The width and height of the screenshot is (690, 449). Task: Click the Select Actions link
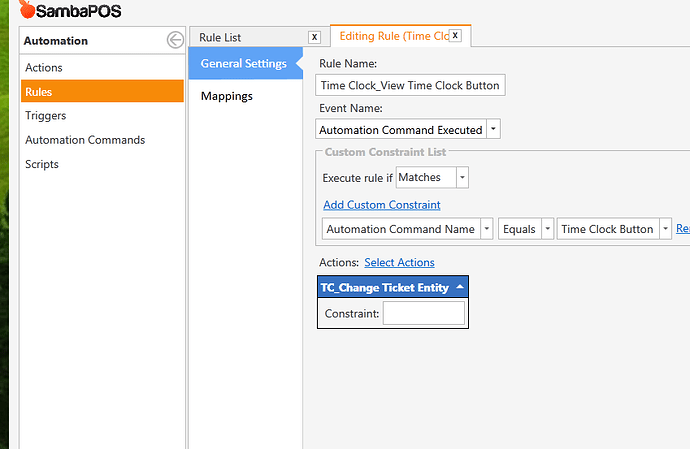[399, 262]
